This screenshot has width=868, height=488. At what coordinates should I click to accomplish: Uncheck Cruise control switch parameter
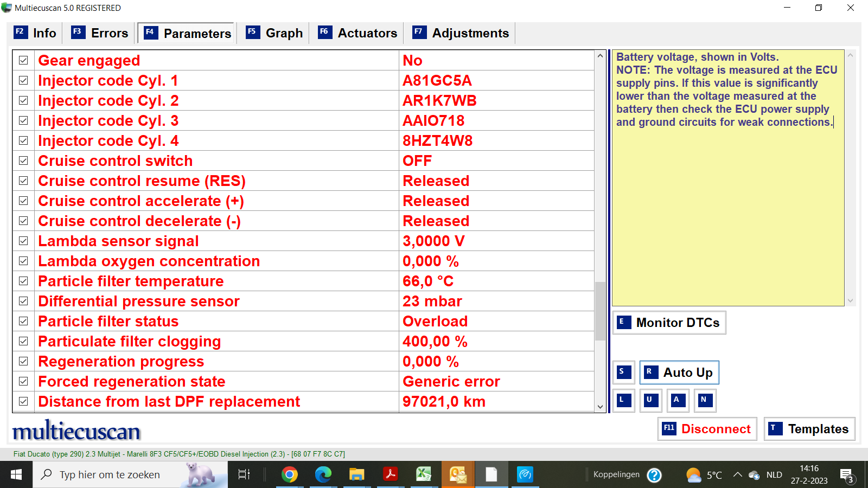point(23,160)
